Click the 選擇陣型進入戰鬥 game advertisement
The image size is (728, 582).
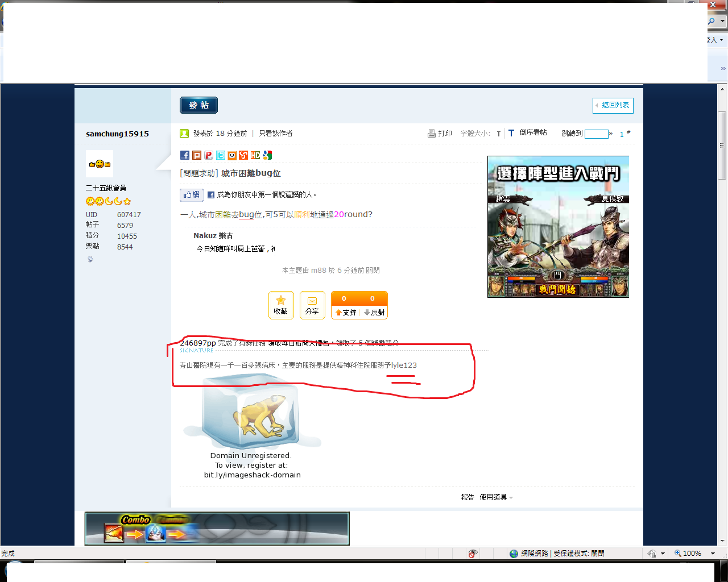(558, 227)
